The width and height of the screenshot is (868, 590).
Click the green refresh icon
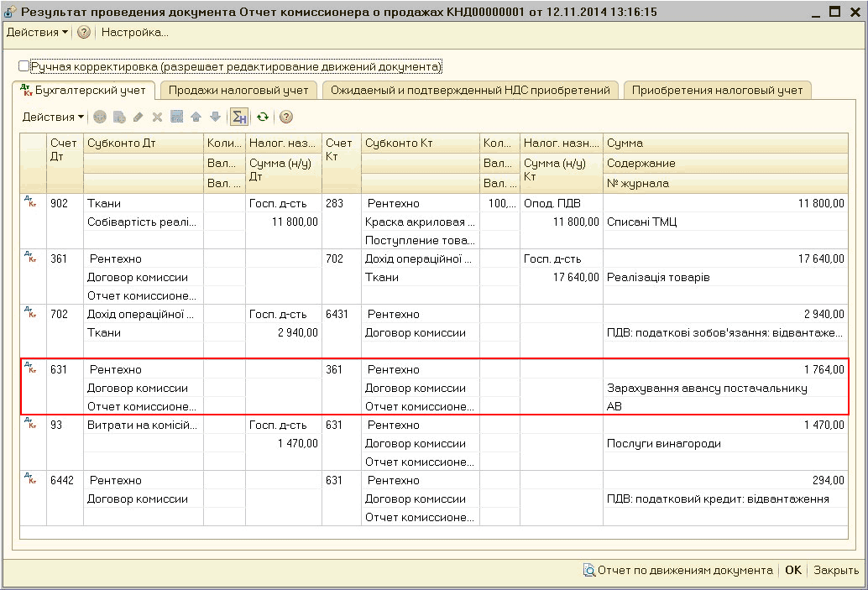point(263,117)
